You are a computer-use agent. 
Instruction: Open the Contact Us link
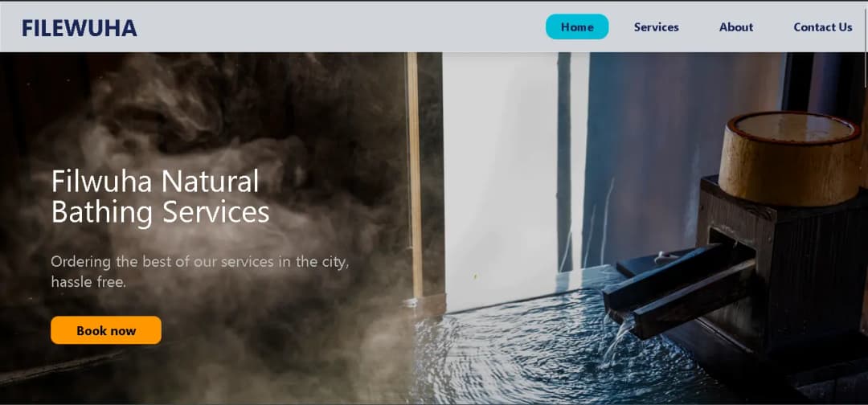[822, 27]
